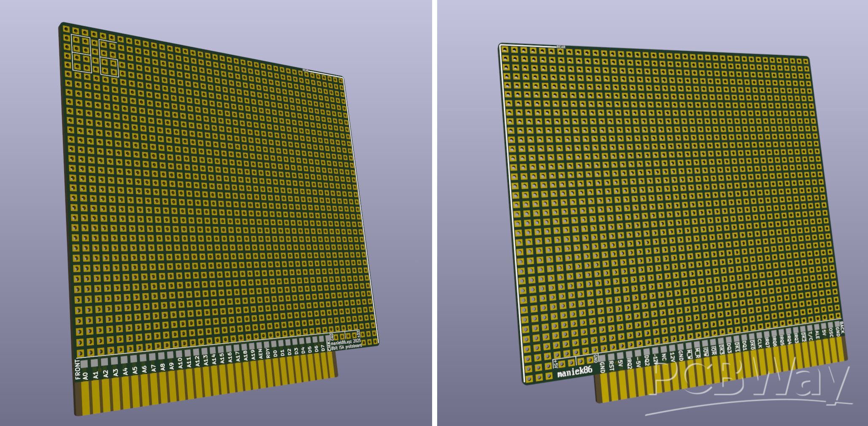
Task: Select the IRQ2 pin label
Action: pos(629,364)
